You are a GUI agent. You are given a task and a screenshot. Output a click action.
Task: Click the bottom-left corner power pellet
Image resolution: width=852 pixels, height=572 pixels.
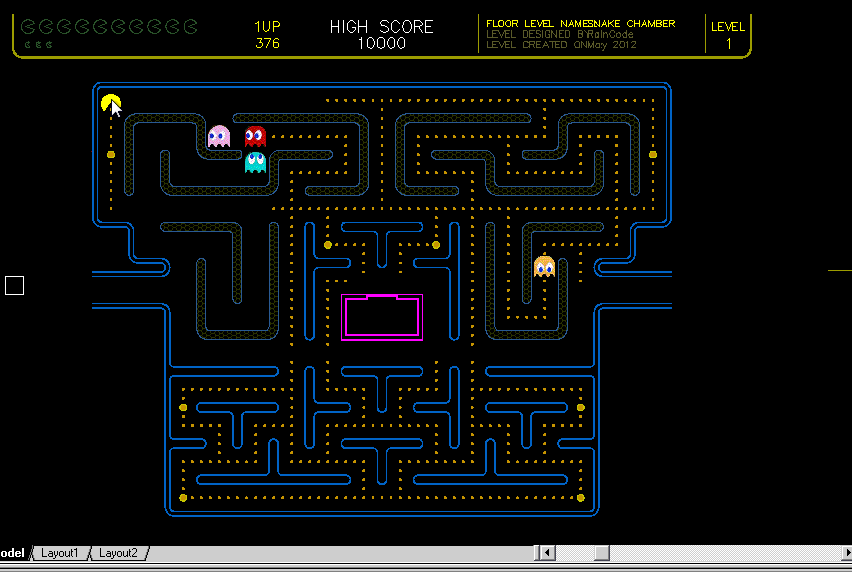(183, 498)
